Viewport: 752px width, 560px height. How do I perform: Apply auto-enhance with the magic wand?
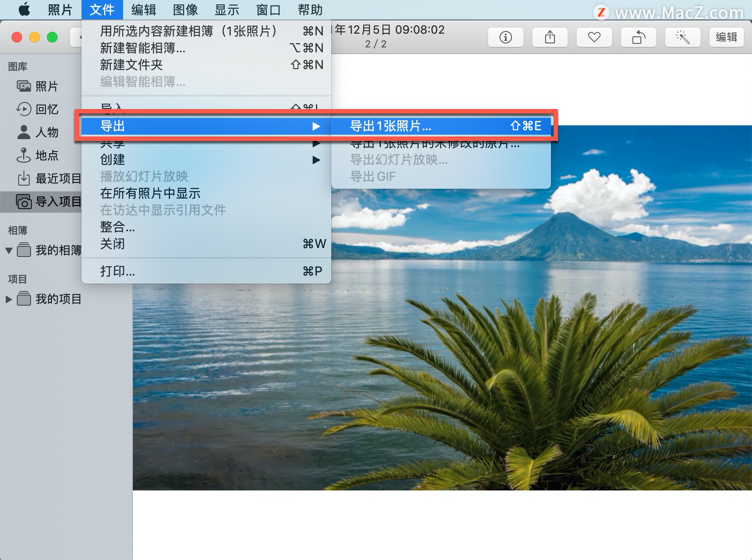pyautogui.click(x=682, y=37)
